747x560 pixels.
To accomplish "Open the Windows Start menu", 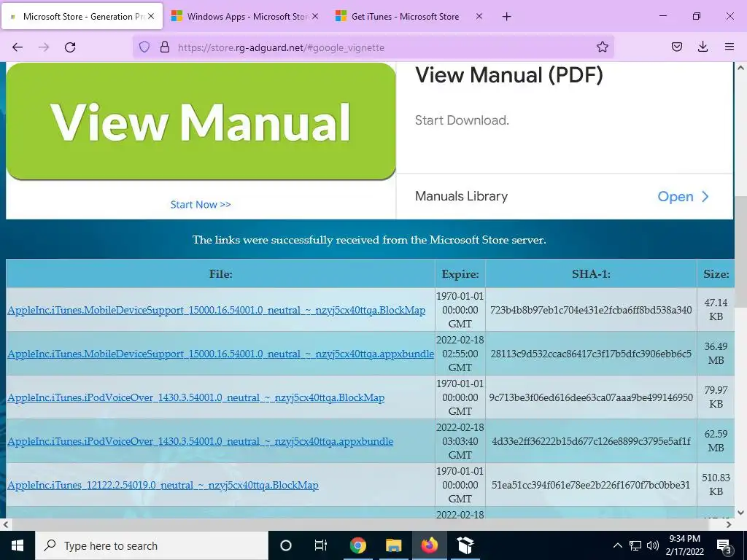I will click(18, 545).
